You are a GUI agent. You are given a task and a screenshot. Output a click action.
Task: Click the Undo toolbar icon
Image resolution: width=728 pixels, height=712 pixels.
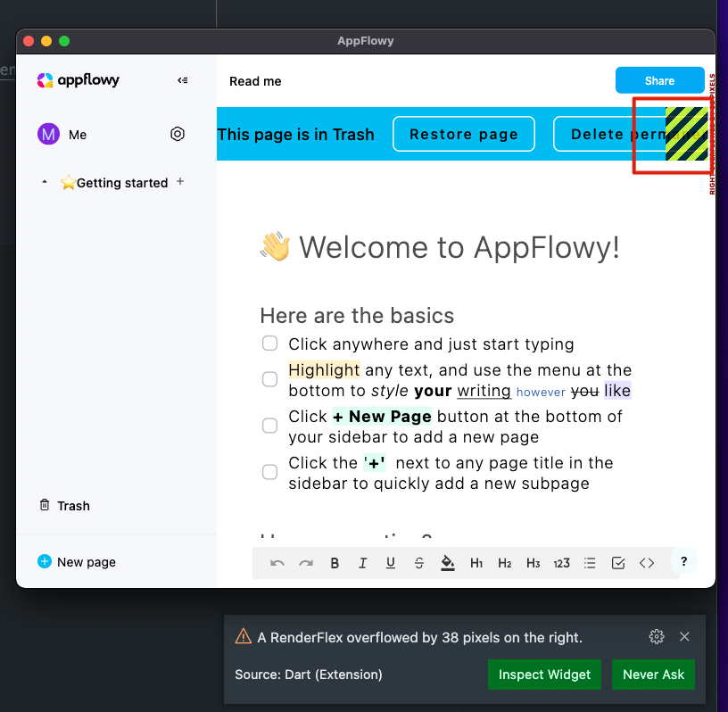pyautogui.click(x=277, y=563)
